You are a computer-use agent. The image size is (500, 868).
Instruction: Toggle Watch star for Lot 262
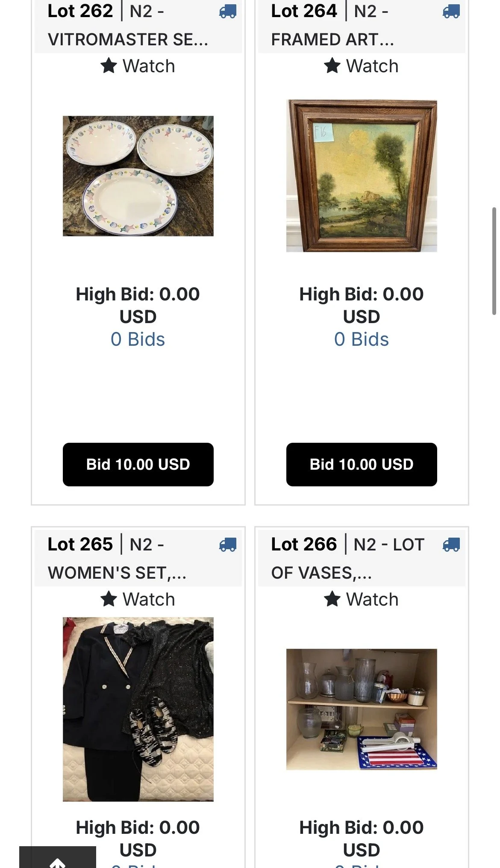(138, 66)
